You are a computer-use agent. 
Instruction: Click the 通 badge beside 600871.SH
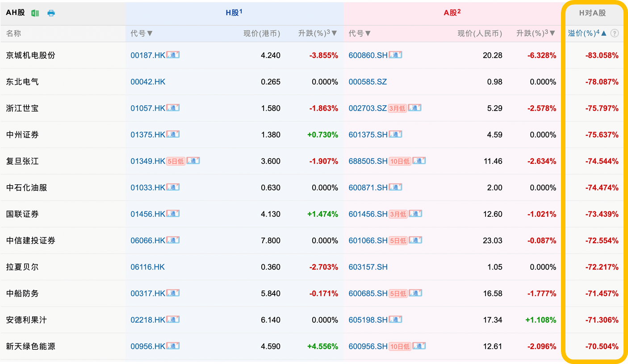click(x=395, y=188)
